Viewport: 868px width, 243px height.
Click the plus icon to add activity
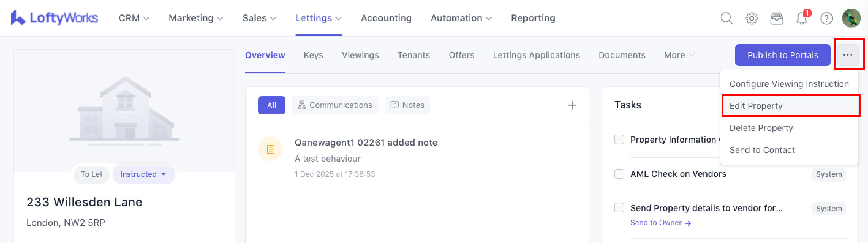click(x=572, y=105)
